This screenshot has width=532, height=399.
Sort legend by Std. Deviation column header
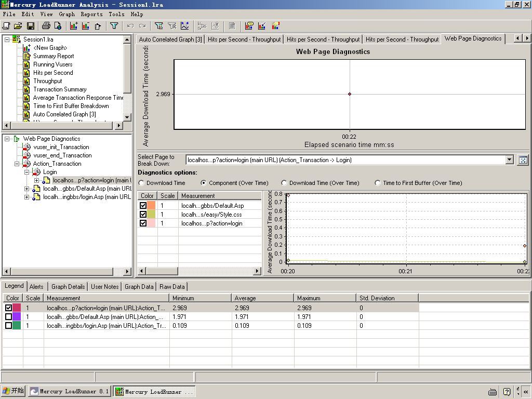(388, 298)
